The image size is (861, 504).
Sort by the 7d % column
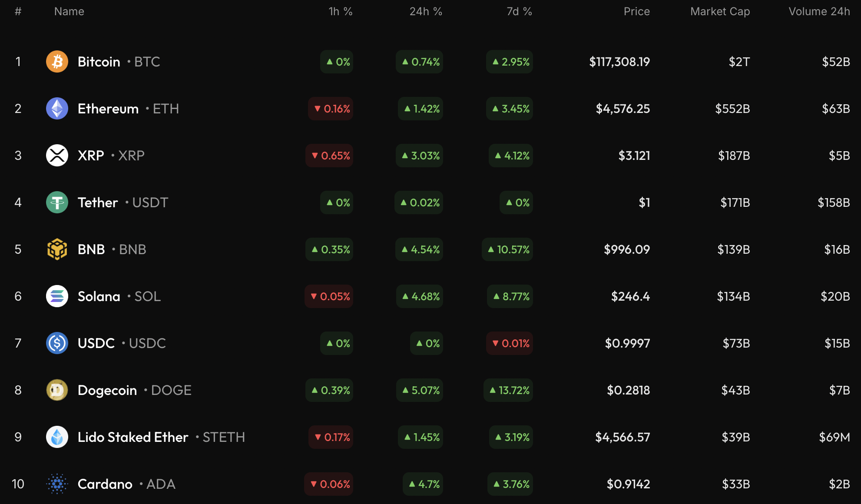[519, 12]
